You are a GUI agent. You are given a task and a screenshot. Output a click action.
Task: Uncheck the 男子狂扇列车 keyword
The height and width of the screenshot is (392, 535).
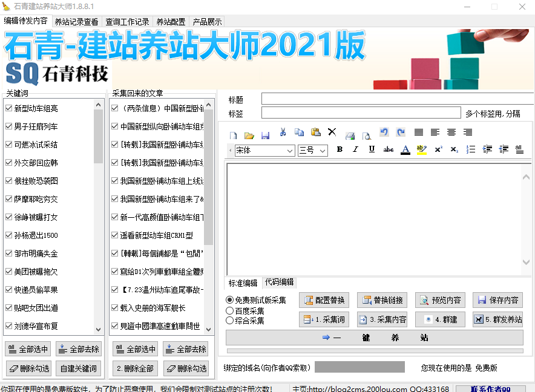(x=9, y=126)
